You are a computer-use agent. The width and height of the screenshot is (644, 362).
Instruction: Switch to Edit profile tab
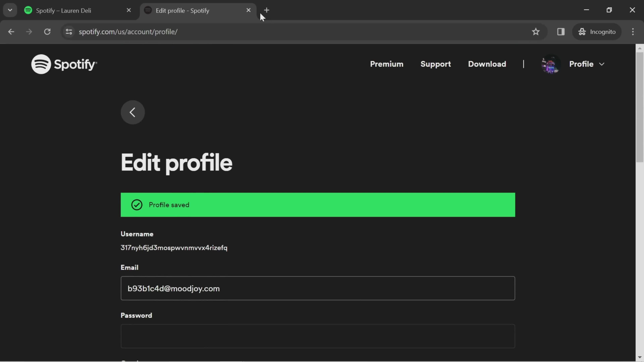[183, 10]
